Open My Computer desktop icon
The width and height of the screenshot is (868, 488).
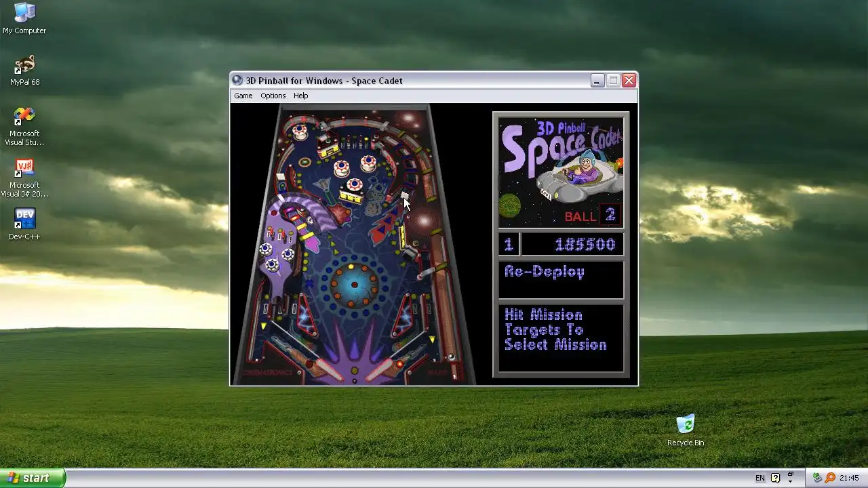24,18
